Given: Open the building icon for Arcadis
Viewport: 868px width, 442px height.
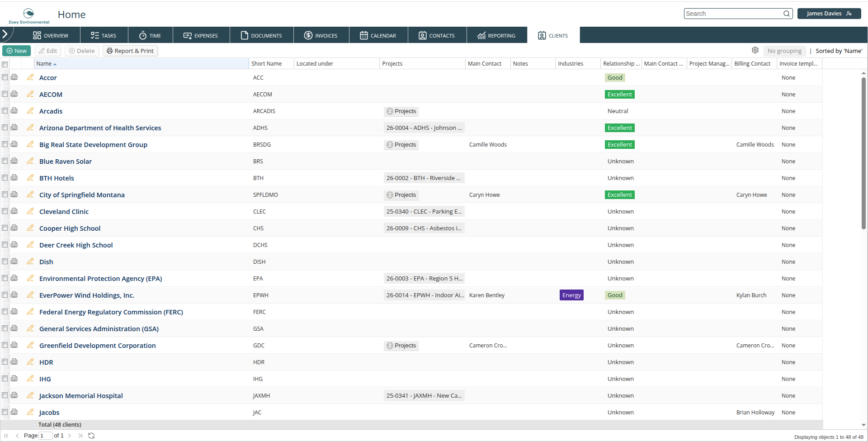Looking at the screenshot, I should tap(14, 111).
